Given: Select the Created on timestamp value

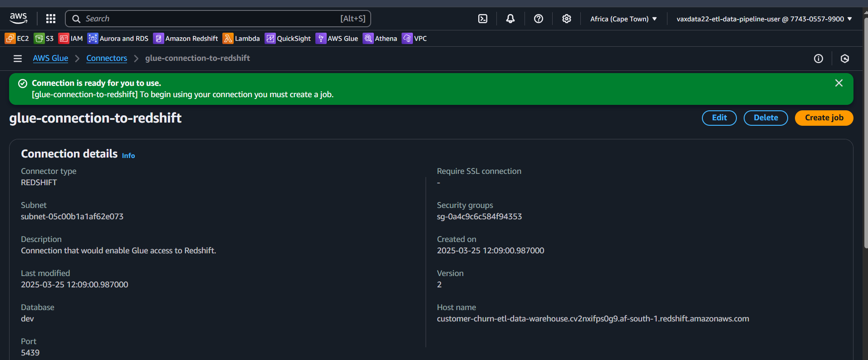Looking at the screenshot, I should (490, 251).
